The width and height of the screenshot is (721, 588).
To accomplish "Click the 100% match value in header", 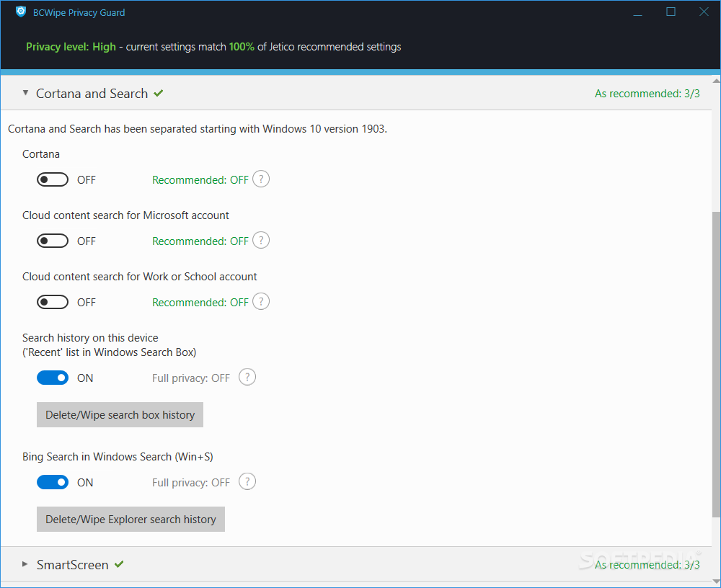I will click(242, 47).
